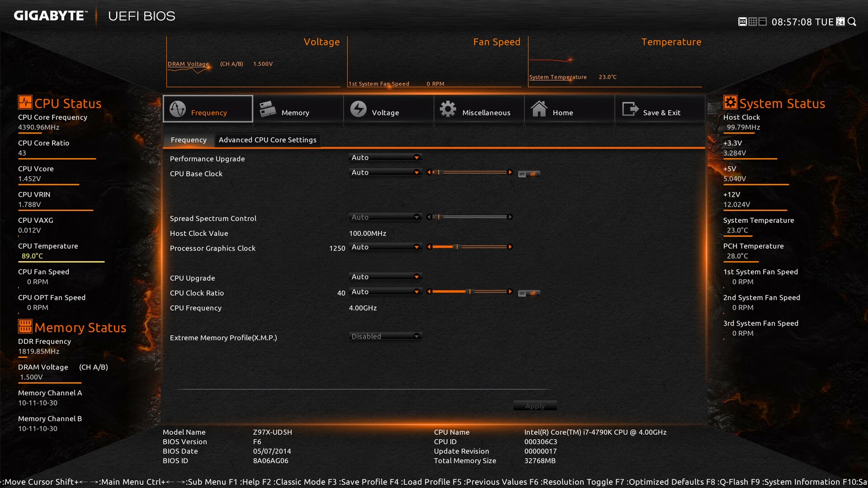Click the Save & Exit door icon

(x=630, y=109)
